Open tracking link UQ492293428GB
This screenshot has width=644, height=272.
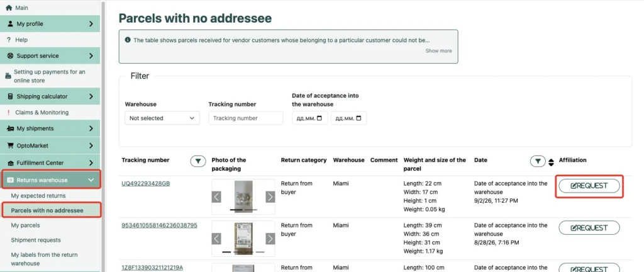click(x=146, y=183)
